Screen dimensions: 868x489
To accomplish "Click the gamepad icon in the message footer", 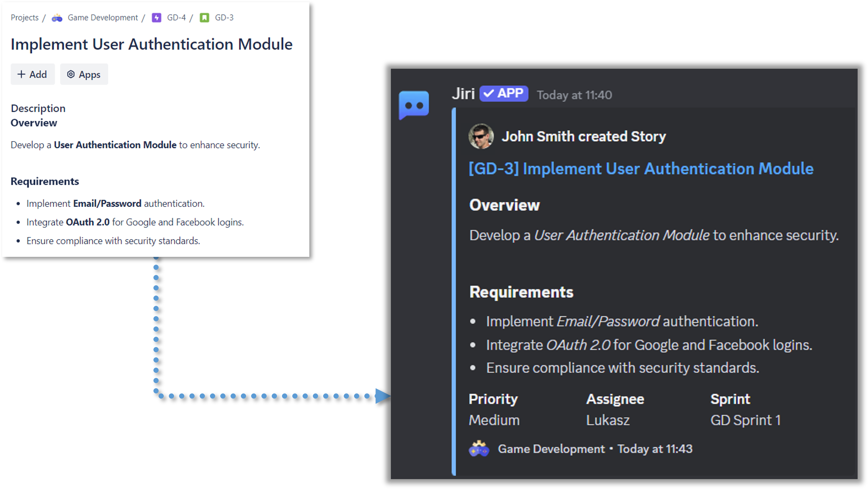I will [x=479, y=449].
